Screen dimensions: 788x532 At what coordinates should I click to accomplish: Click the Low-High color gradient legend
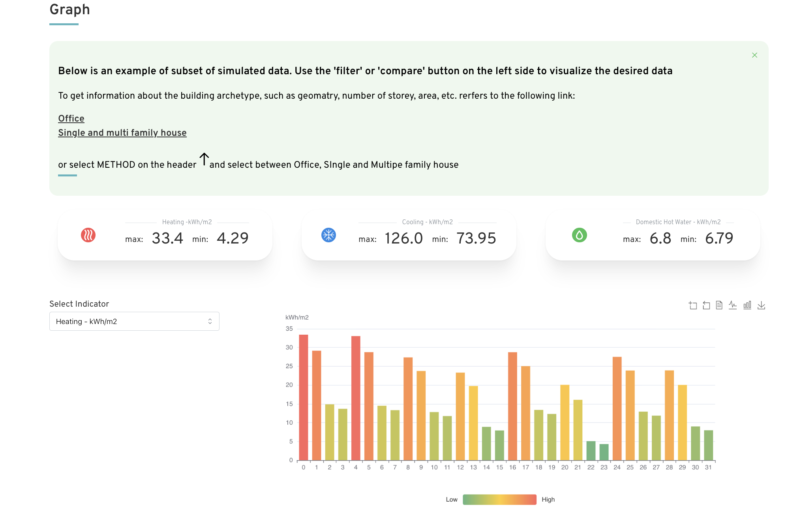499,500
